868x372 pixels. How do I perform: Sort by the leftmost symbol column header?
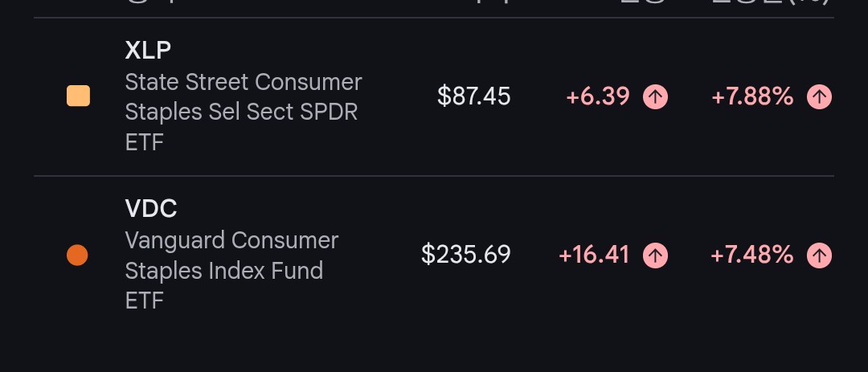150,2
